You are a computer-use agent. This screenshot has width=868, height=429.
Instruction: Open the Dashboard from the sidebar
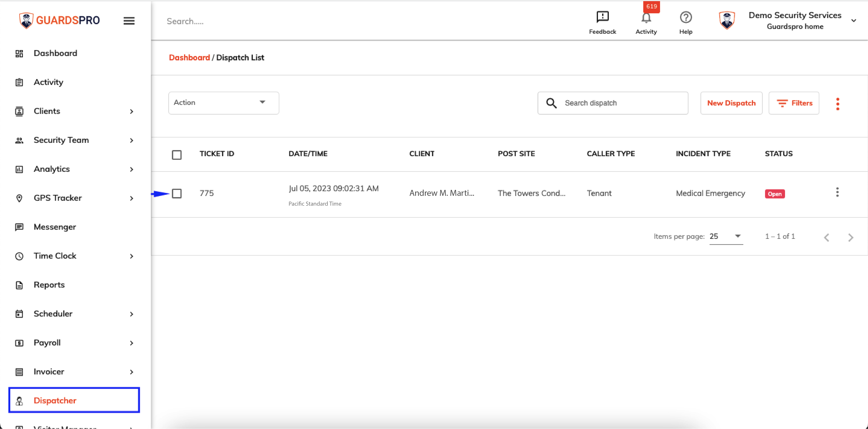click(x=55, y=53)
